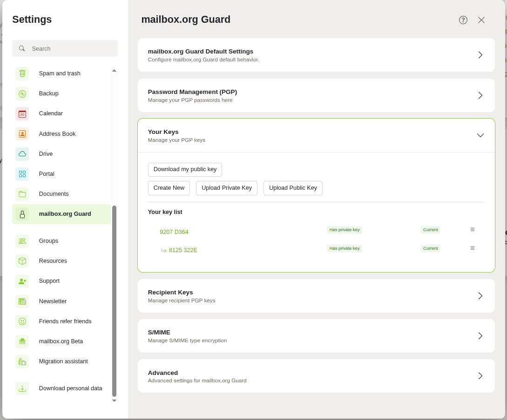Click the Download personal data icon
This screenshot has height=420, width=507.
pos(22,388)
